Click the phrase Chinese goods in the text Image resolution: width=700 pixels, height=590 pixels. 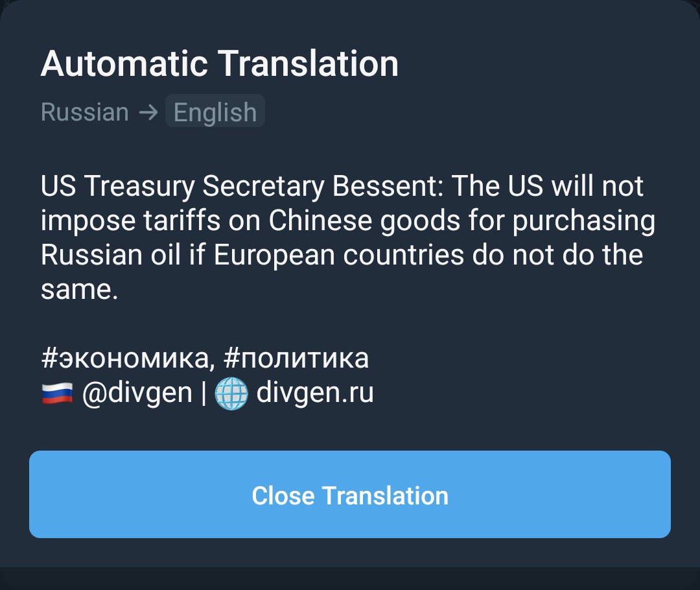(364, 220)
